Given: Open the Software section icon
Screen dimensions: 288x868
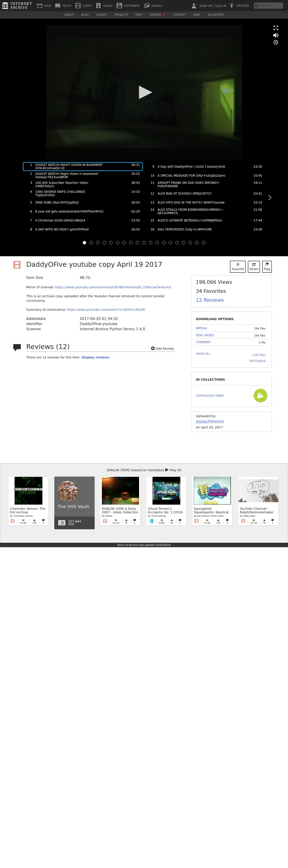Looking at the screenshot, I should 119,6.
